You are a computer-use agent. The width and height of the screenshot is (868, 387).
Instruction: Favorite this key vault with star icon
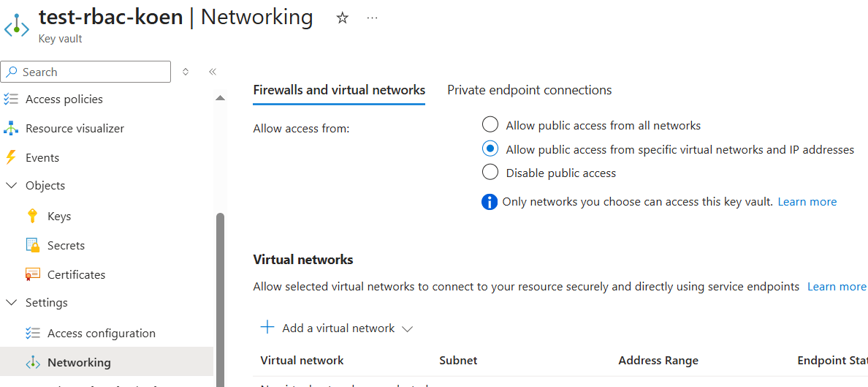pos(342,18)
